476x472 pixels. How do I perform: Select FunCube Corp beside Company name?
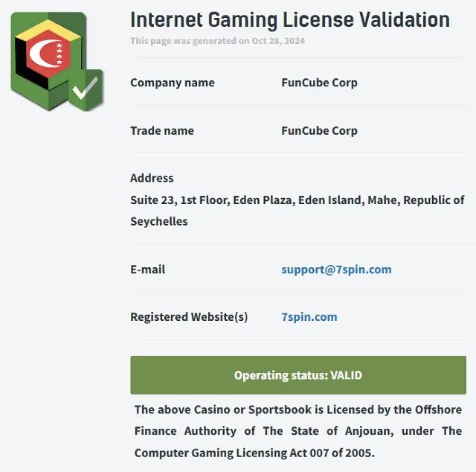(x=319, y=83)
